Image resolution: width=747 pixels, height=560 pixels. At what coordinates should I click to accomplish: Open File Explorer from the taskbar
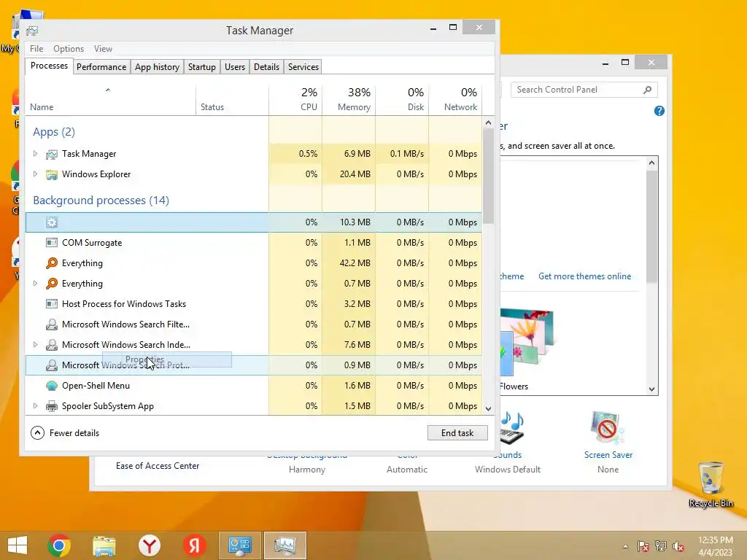[x=104, y=545]
